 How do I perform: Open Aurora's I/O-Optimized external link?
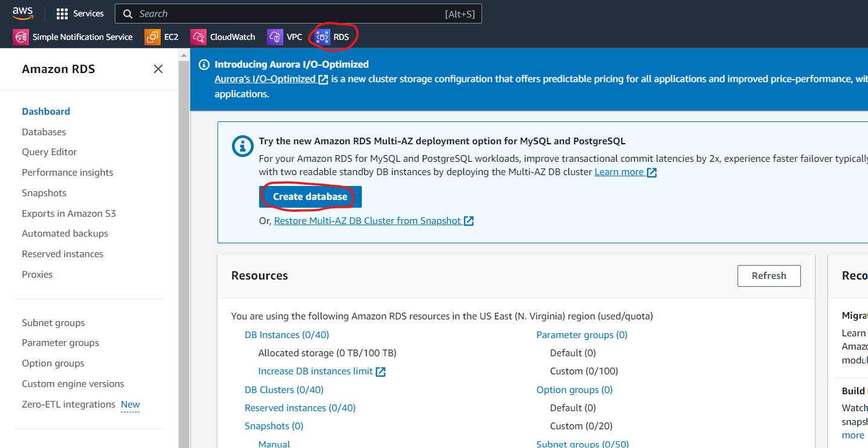271,79
